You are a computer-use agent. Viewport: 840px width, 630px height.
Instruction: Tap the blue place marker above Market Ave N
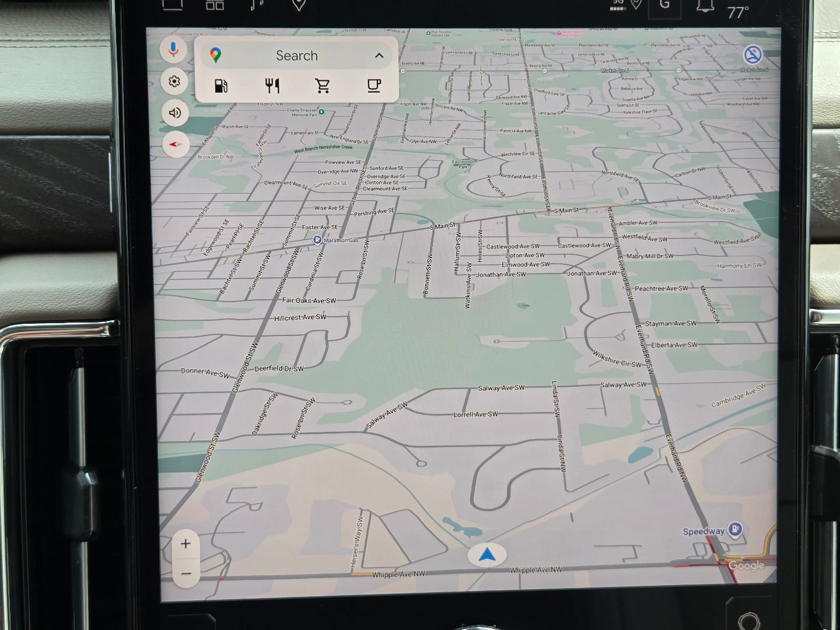754,55
